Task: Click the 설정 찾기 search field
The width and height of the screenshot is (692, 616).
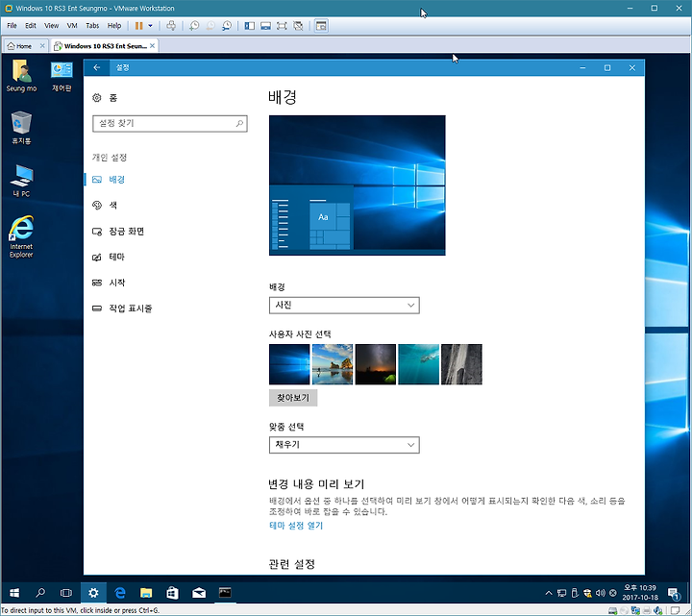Action: (x=170, y=124)
